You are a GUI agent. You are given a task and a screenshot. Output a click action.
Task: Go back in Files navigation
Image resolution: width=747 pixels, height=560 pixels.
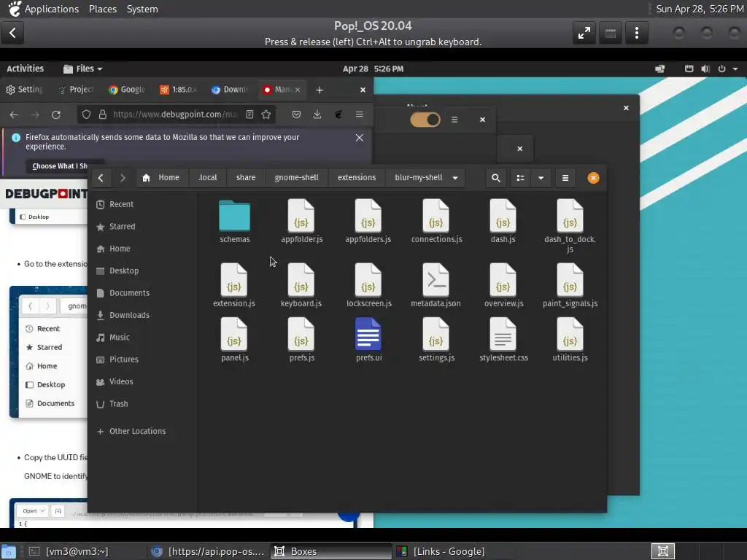click(x=101, y=178)
